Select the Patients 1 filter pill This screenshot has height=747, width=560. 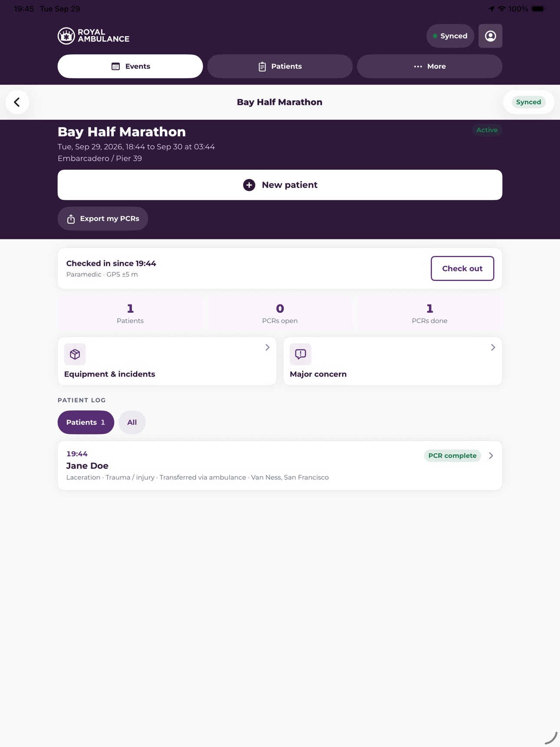point(86,422)
